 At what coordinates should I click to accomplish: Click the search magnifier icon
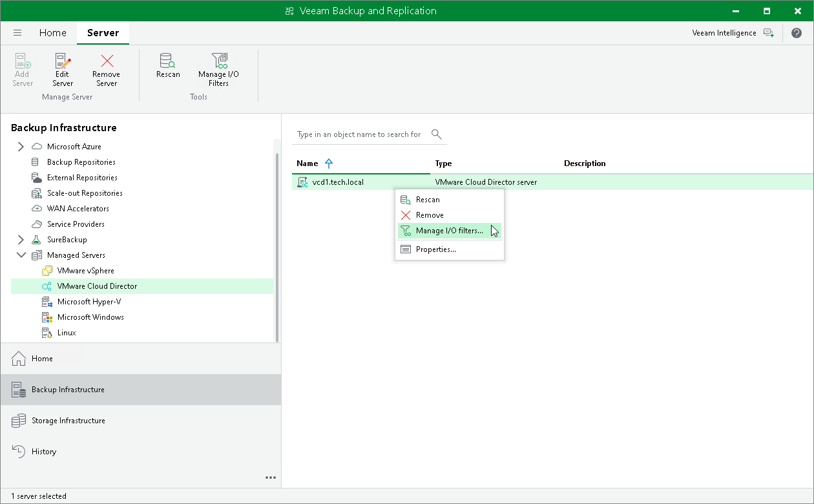437,134
